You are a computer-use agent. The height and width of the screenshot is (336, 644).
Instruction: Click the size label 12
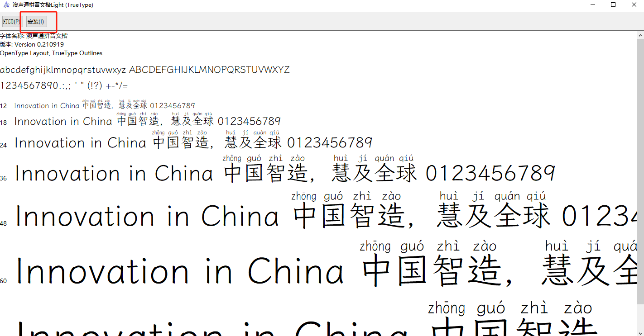click(4, 106)
